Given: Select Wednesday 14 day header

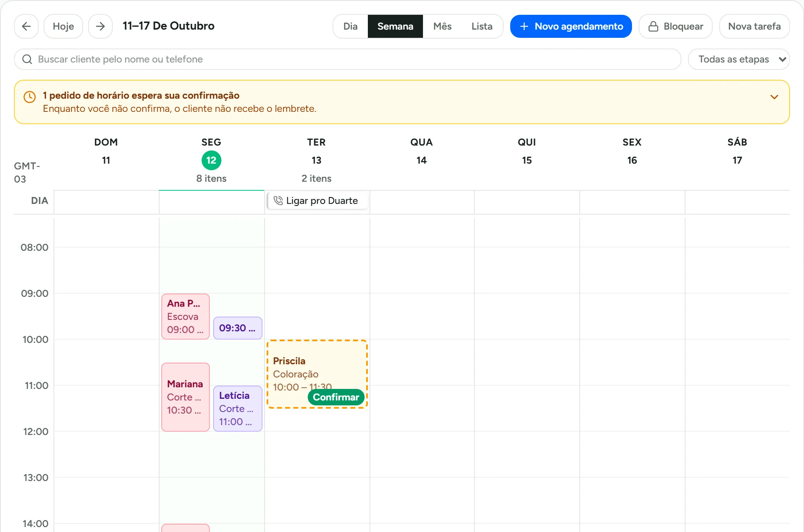Looking at the screenshot, I should [x=422, y=160].
